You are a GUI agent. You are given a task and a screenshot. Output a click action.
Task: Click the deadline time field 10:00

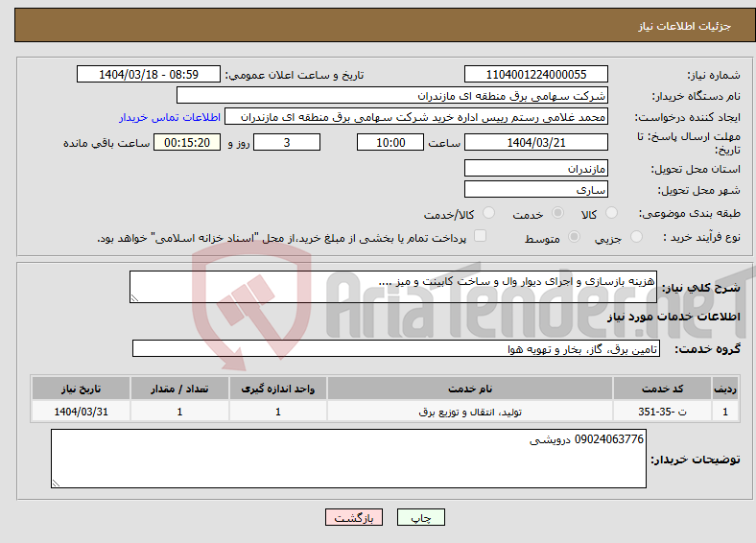point(390,142)
